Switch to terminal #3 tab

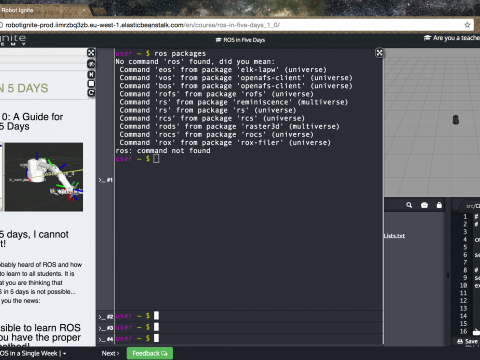pyautogui.click(x=106, y=328)
